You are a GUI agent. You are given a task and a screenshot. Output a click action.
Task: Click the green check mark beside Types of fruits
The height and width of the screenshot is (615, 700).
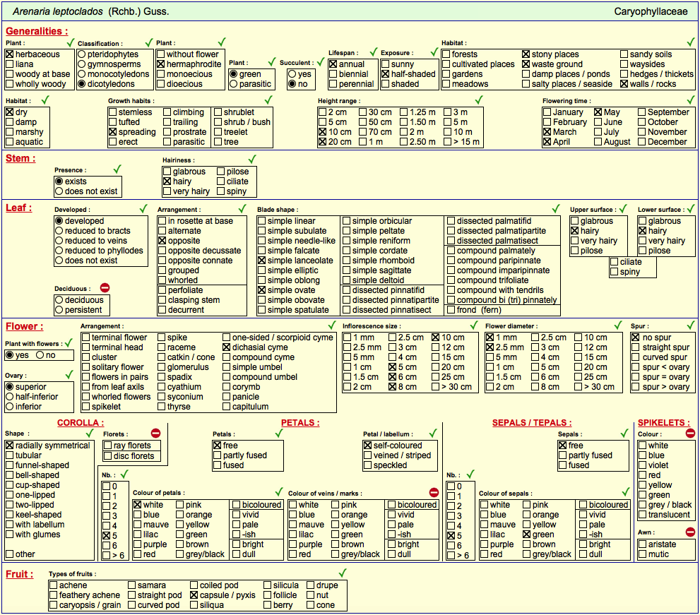pyautogui.click(x=343, y=573)
